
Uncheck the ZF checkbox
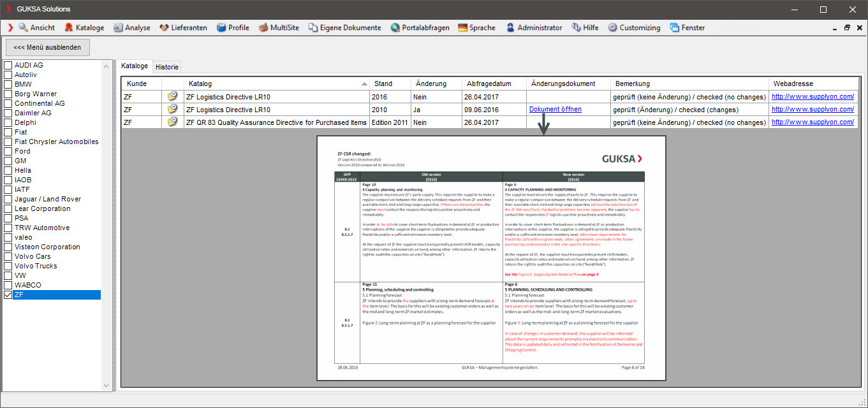(8, 295)
